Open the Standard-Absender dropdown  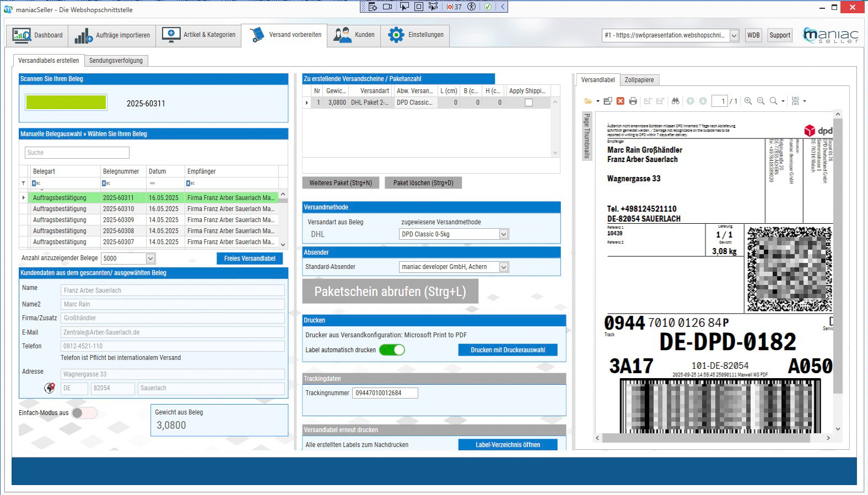tap(503, 267)
